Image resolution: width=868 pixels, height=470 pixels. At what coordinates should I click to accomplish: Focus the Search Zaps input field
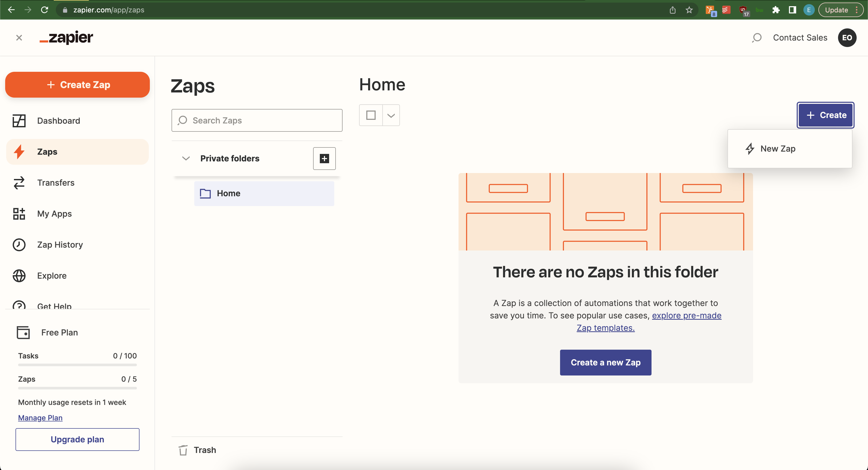click(257, 120)
